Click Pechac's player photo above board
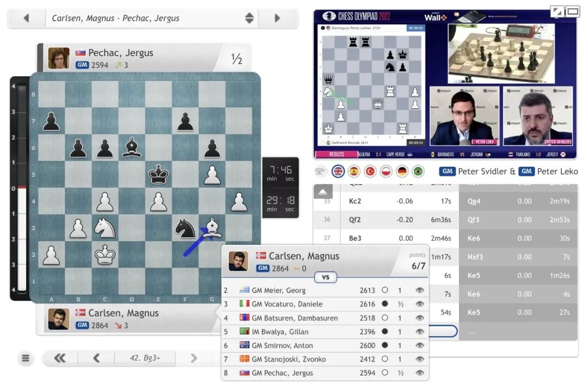 59,58
